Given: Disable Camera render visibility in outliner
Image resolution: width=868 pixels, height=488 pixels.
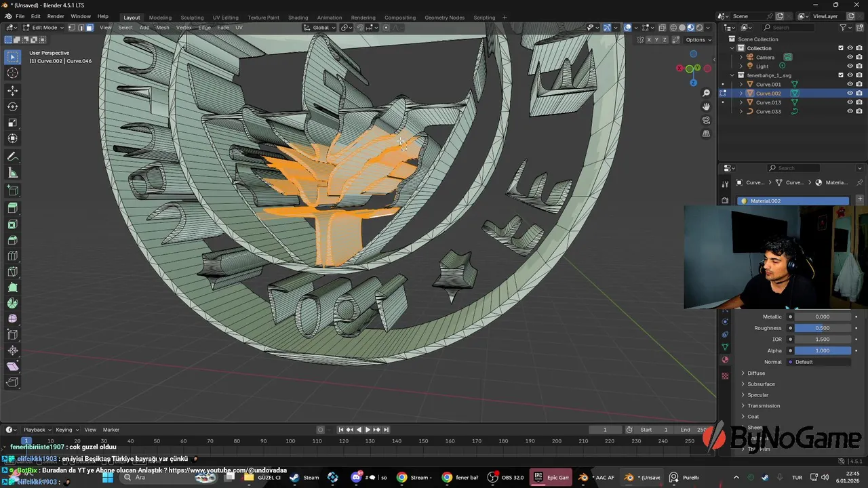Looking at the screenshot, I should [x=859, y=57].
